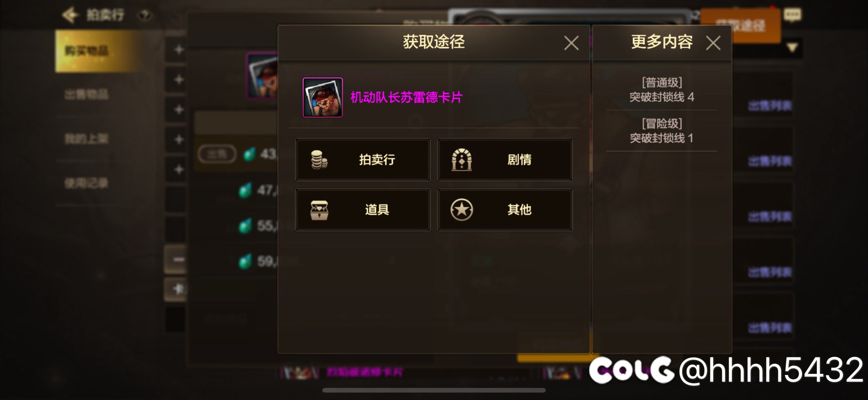Click the star 其他 icon
The height and width of the screenshot is (400, 868).
pyautogui.click(x=461, y=210)
